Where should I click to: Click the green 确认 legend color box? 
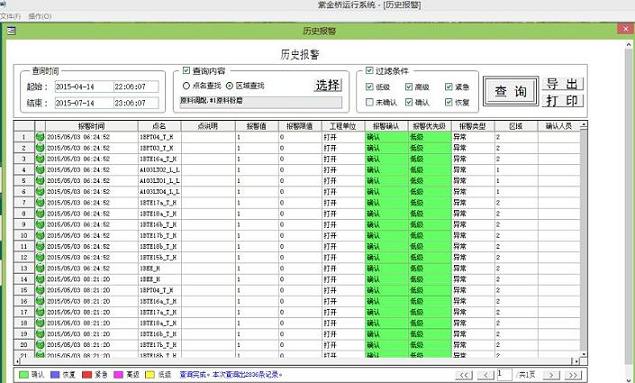24,374
